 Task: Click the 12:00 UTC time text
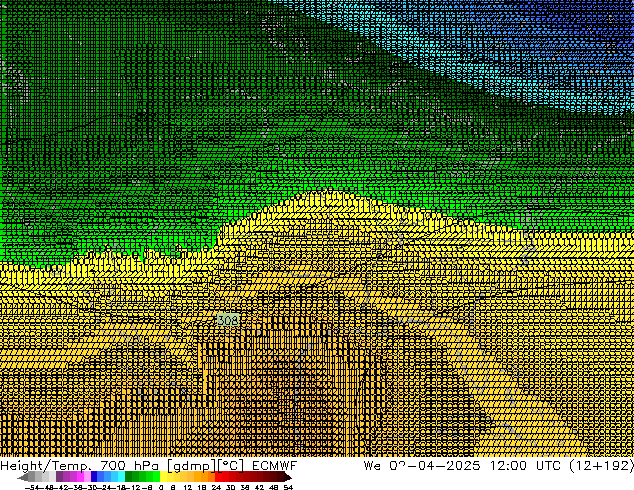525,466
